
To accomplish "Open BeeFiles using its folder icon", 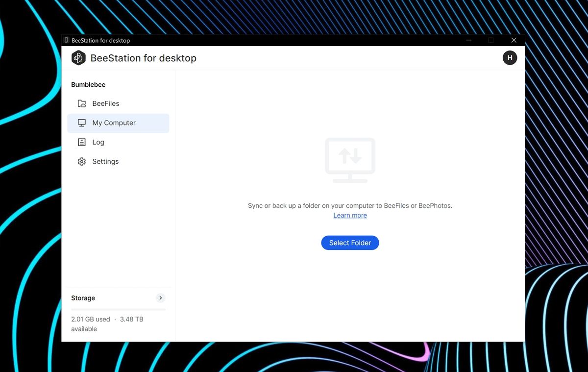I will (x=82, y=103).
